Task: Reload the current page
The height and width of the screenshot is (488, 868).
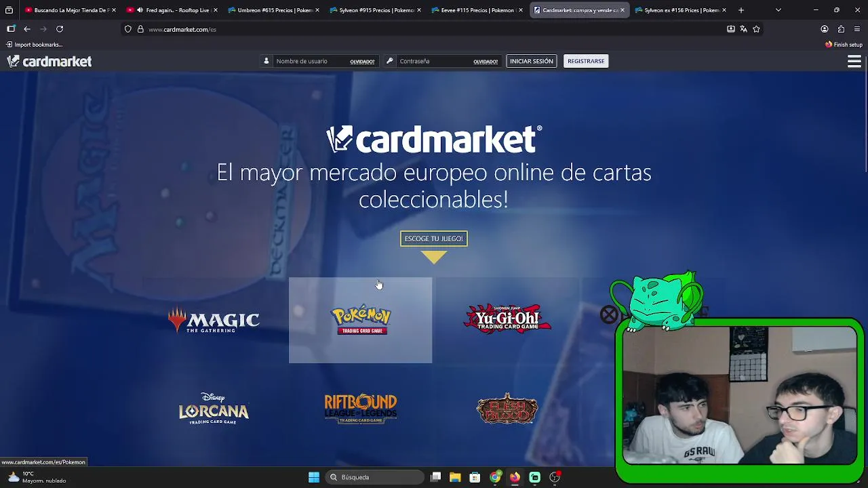Action: click(x=60, y=29)
